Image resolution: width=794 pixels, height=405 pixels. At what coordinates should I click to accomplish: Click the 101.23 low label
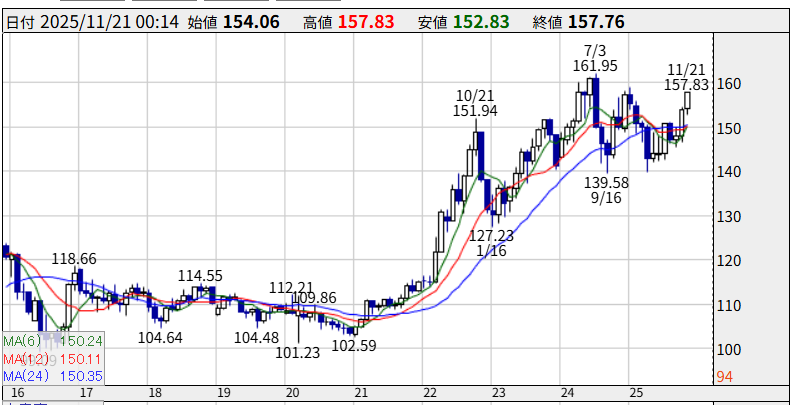(298, 352)
